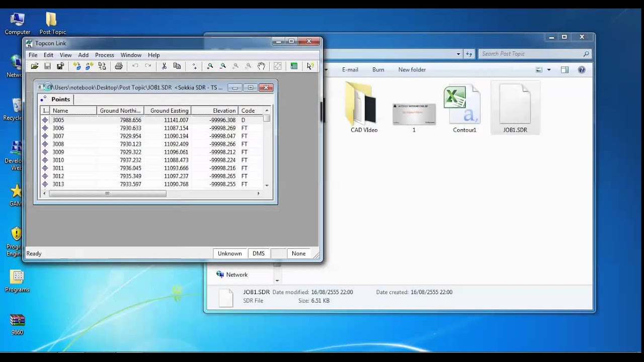Click the green table view icon

pos(294,66)
